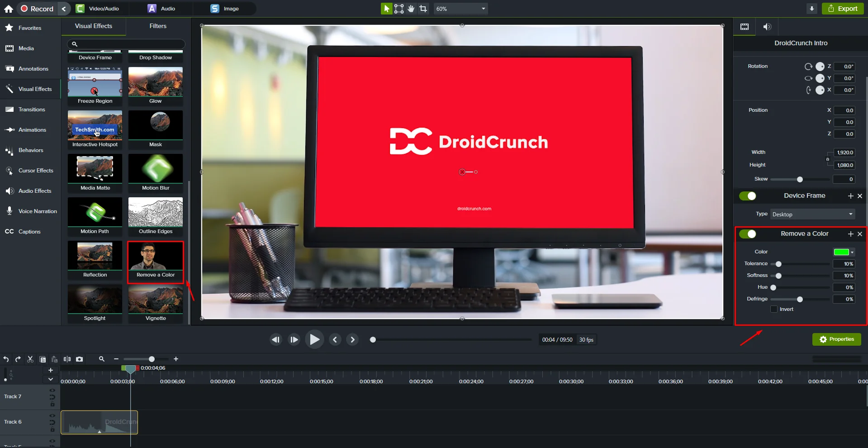Open the Transitions panel
This screenshot has height=448, width=868.
click(x=30, y=110)
